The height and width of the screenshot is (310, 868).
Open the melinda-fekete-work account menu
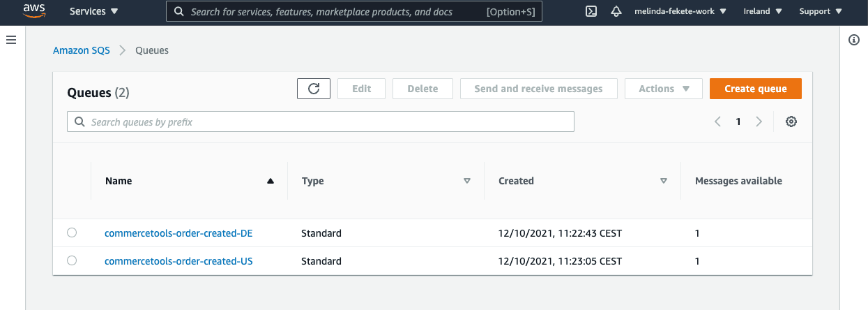pos(680,11)
